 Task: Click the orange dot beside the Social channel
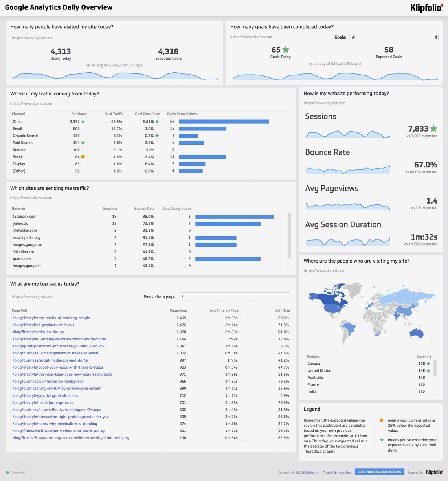[83, 156]
